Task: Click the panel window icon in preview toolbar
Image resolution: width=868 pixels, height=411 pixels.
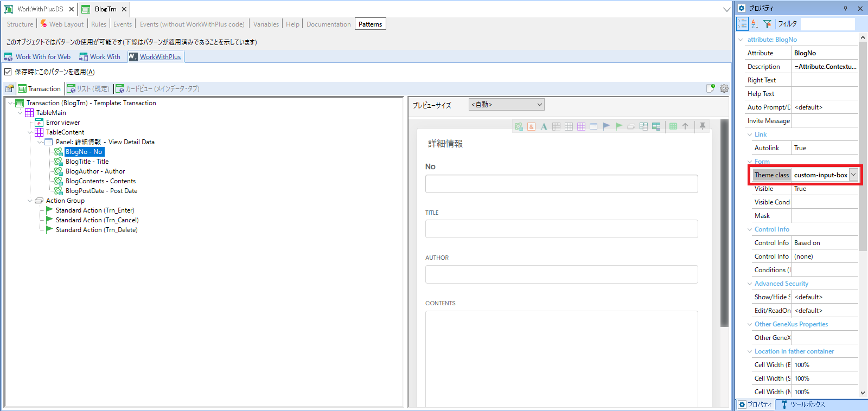Action: 593,126
